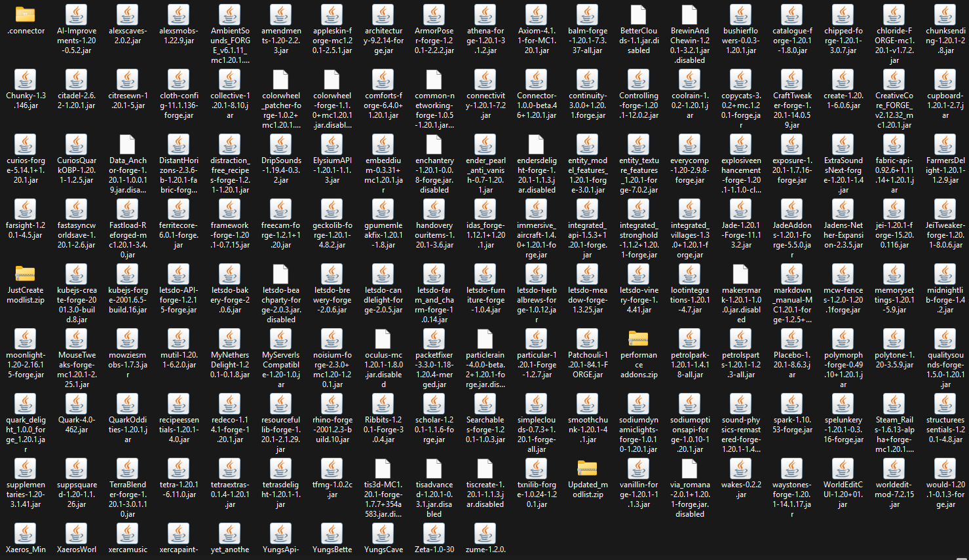Select the appleskin-forge jar icon
The height and width of the screenshot is (560, 969).
[332, 14]
